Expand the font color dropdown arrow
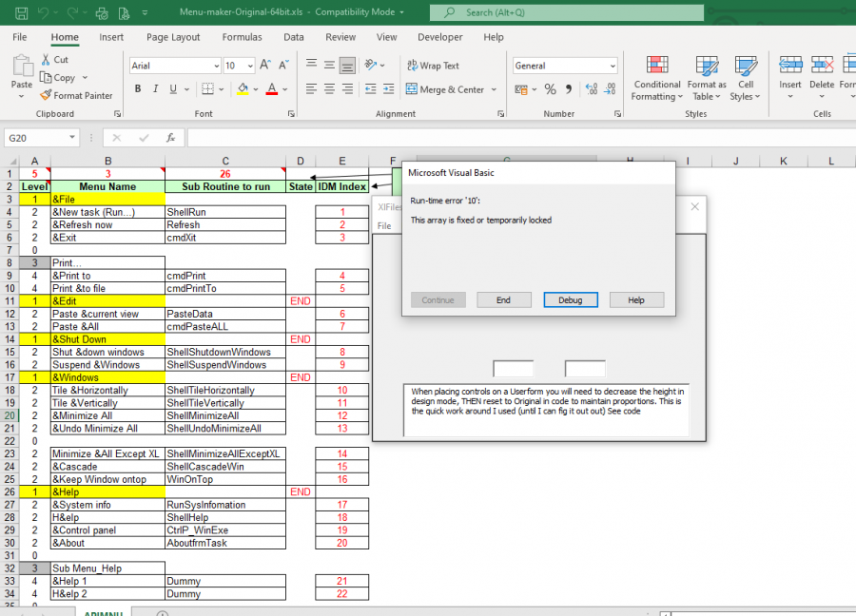 tap(284, 89)
